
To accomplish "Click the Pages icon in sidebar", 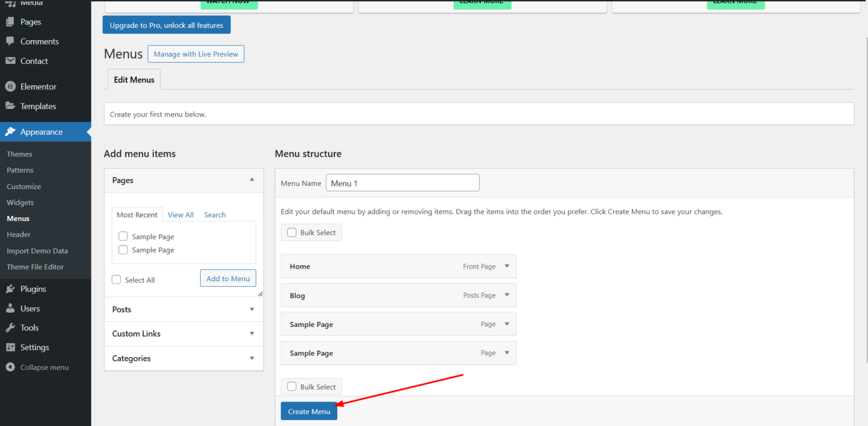I will coord(10,22).
